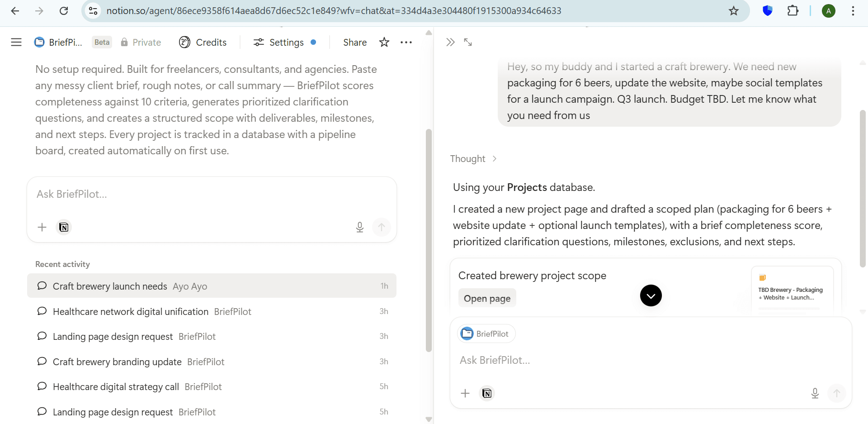
Task: Collapse the chat panel with double chevron
Action: [450, 42]
